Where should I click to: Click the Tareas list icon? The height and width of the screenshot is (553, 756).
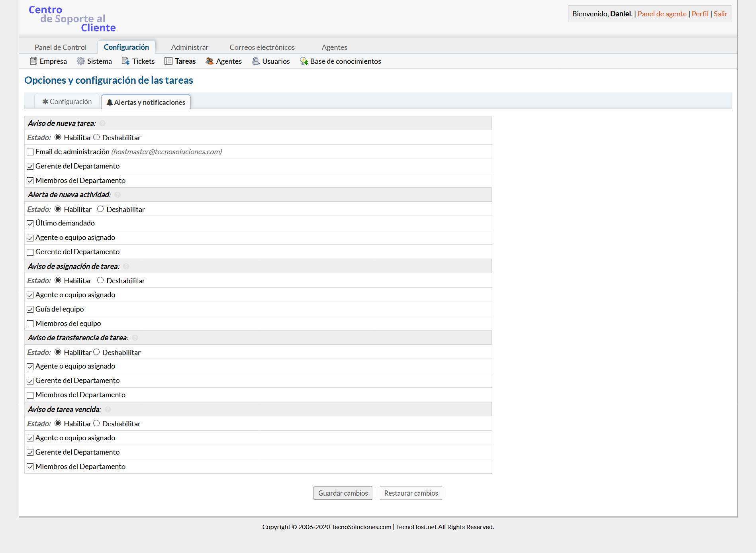168,61
